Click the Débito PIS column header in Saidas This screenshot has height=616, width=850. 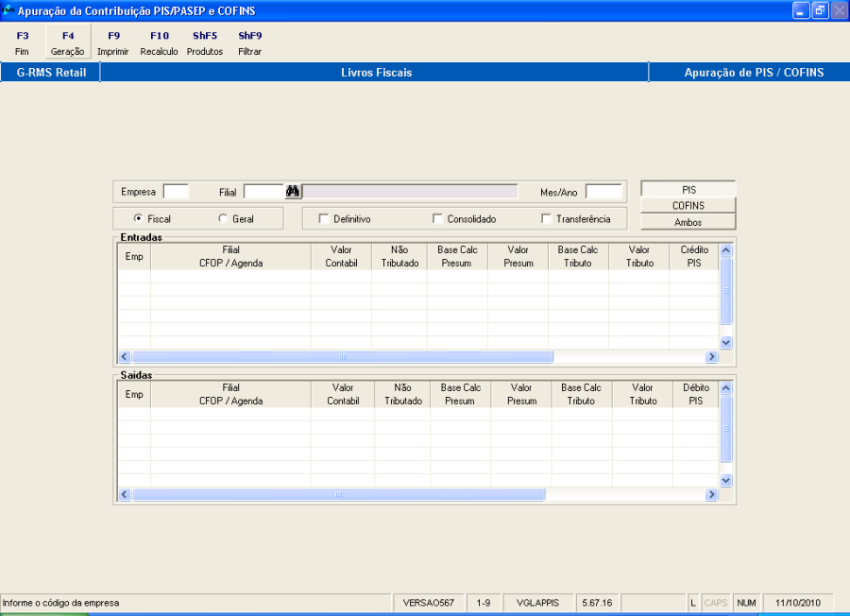click(695, 394)
